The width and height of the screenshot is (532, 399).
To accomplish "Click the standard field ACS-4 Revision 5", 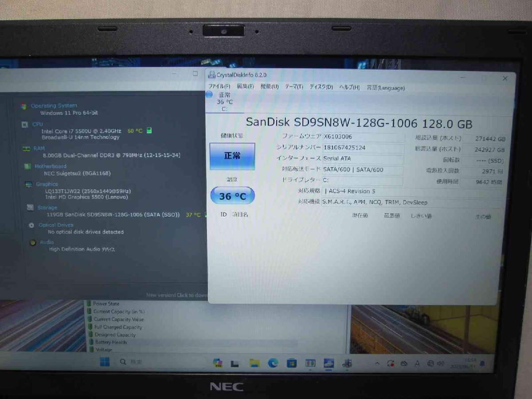I will (x=412, y=192).
